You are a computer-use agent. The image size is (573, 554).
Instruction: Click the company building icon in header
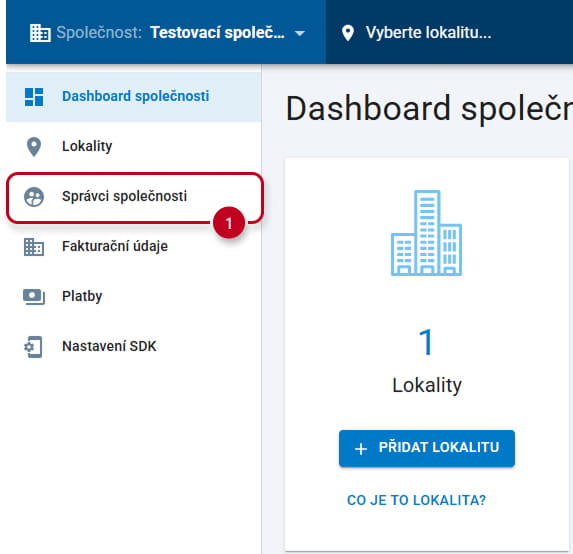tap(40, 33)
